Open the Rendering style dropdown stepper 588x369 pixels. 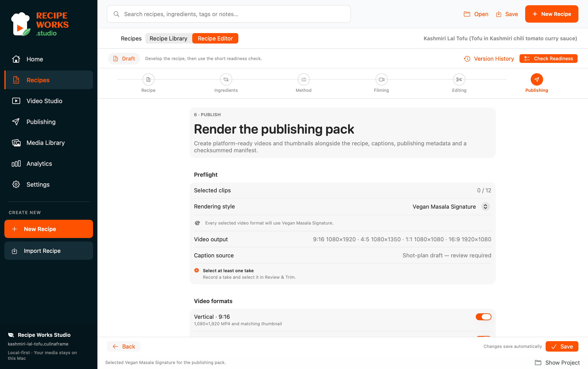[485, 206]
